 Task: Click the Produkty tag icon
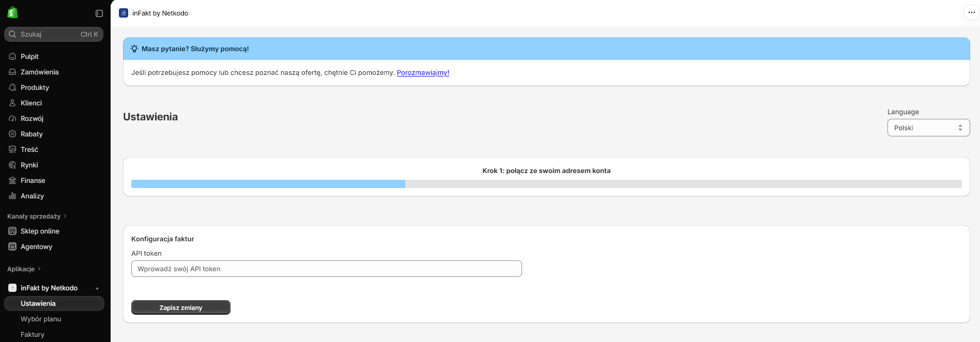pos(12,87)
